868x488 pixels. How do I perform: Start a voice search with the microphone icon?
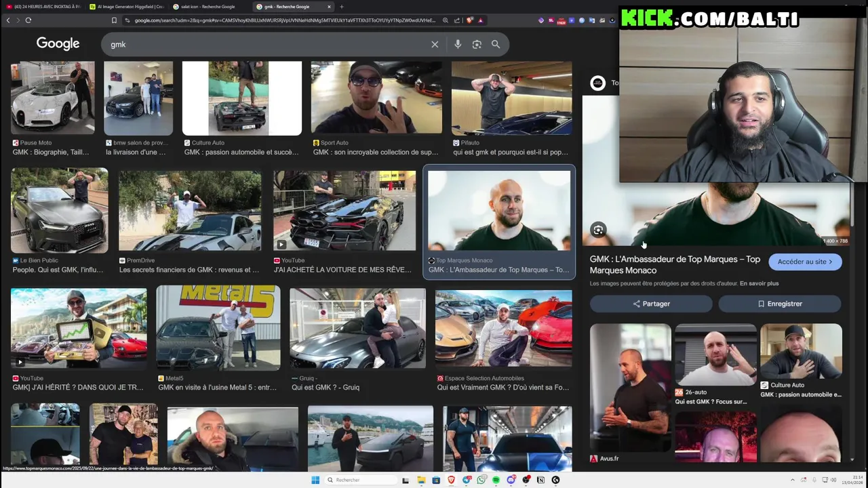click(458, 44)
